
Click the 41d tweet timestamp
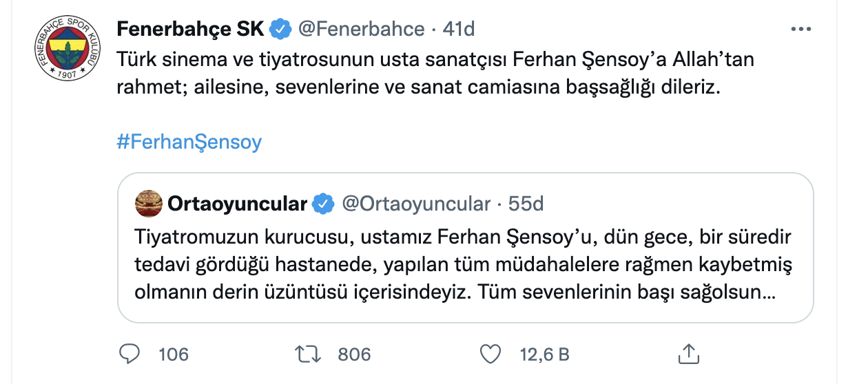tap(459, 29)
